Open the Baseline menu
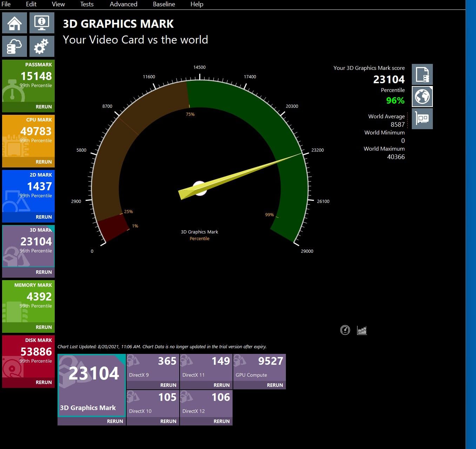Viewport: 476px width, 449px height. [164, 4]
